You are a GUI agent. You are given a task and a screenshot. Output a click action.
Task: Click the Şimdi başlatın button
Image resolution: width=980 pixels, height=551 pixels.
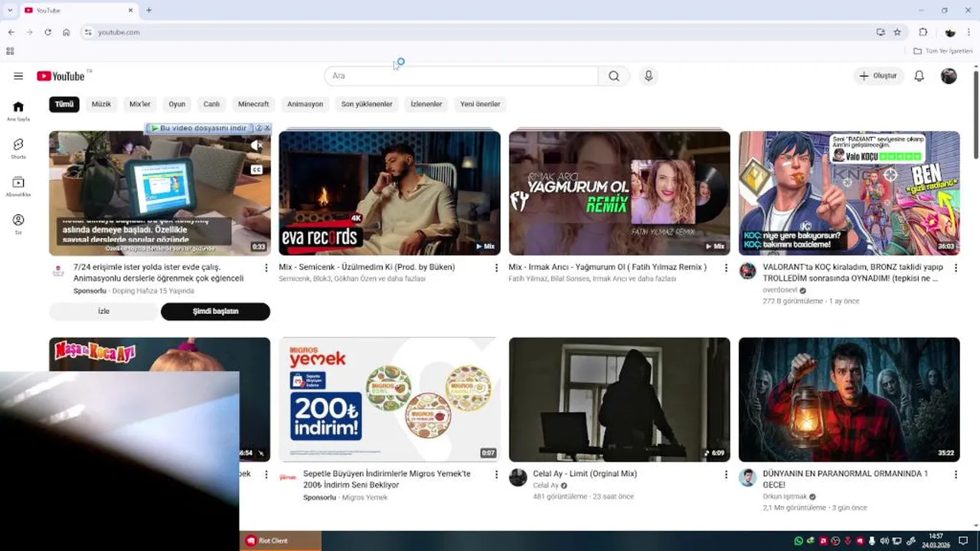(x=215, y=311)
